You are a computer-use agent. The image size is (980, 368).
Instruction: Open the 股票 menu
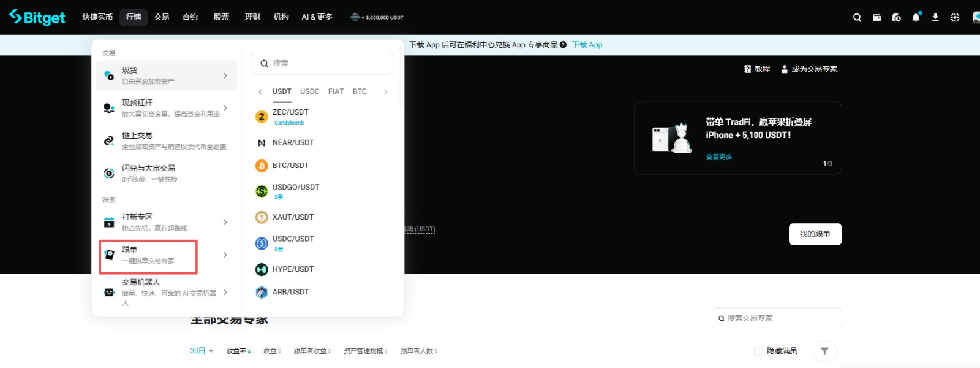pyautogui.click(x=221, y=17)
